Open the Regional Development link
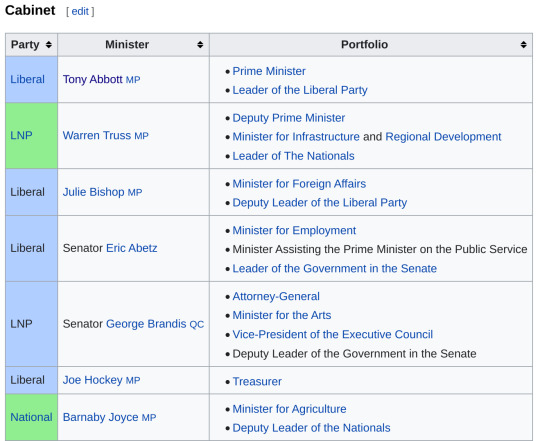This screenshot has height=441, width=540. 443,137
